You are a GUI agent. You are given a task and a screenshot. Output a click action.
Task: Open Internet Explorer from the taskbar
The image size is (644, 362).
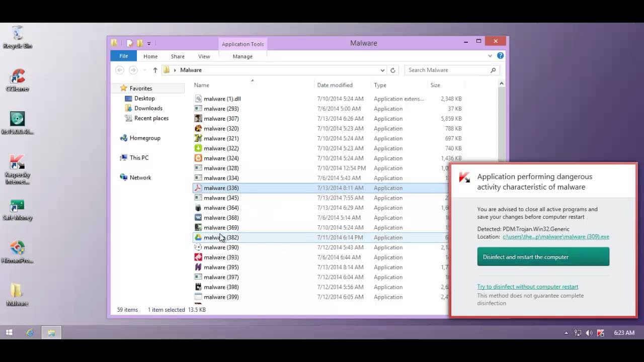(x=30, y=332)
